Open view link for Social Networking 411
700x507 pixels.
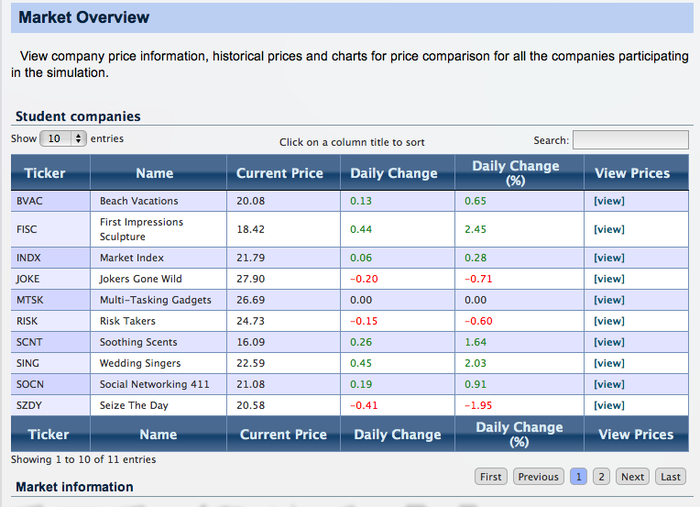pyautogui.click(x=609, y=384)
